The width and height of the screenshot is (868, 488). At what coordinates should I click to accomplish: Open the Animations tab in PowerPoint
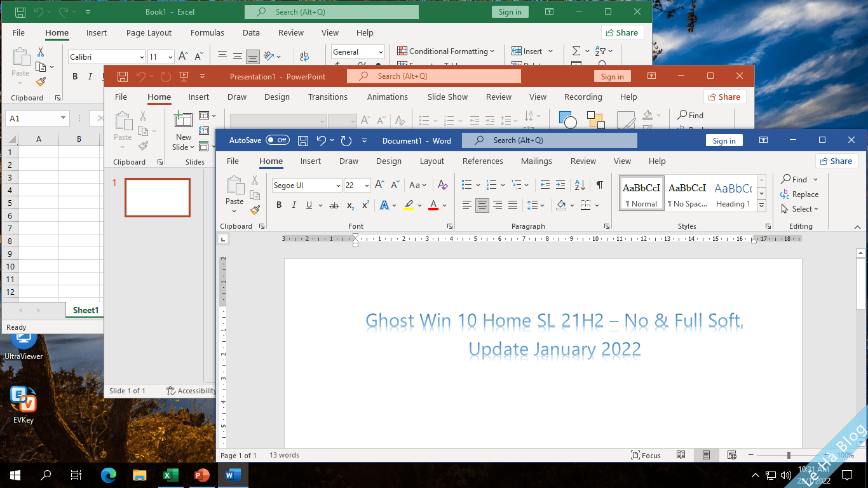[x=387, y=97]
